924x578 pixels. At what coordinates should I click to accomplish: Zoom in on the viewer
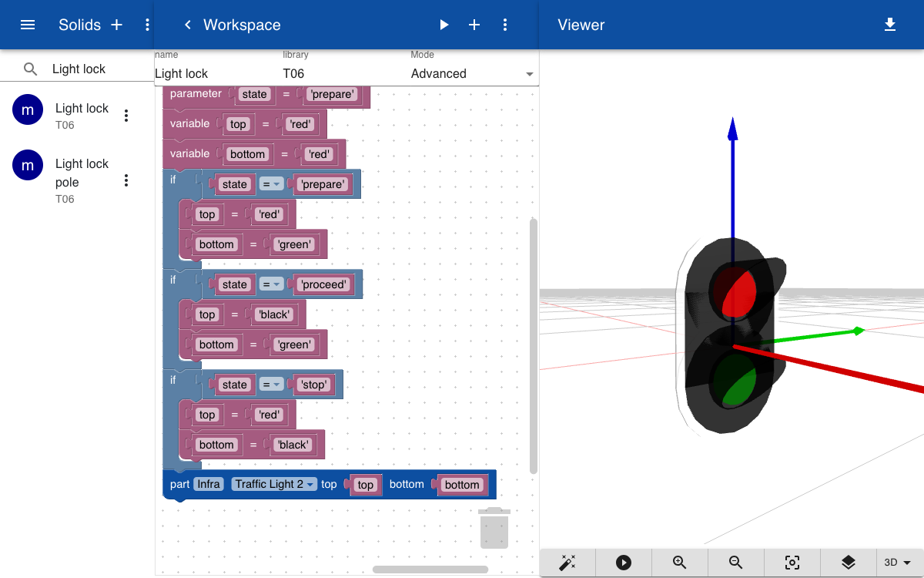pyautogui.click(x=680, y=563)
